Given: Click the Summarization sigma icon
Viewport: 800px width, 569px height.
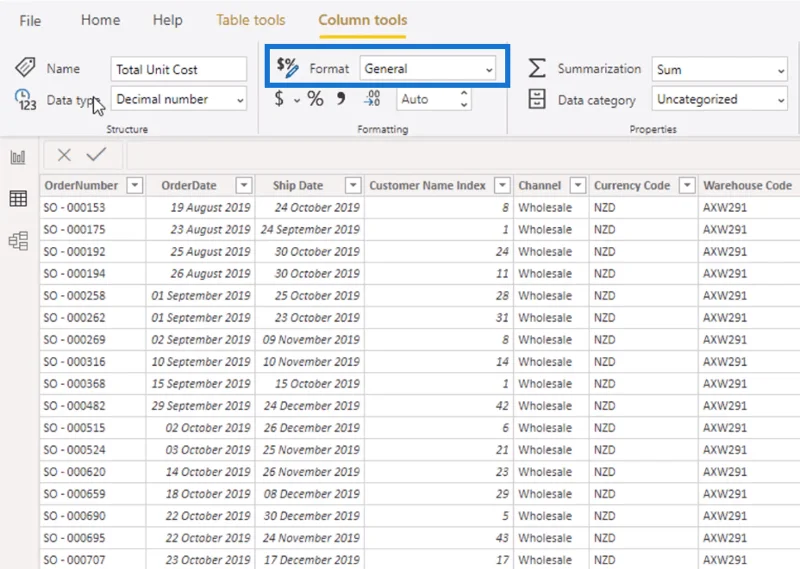Looking at the screenshot, I should tap(537, 68).
